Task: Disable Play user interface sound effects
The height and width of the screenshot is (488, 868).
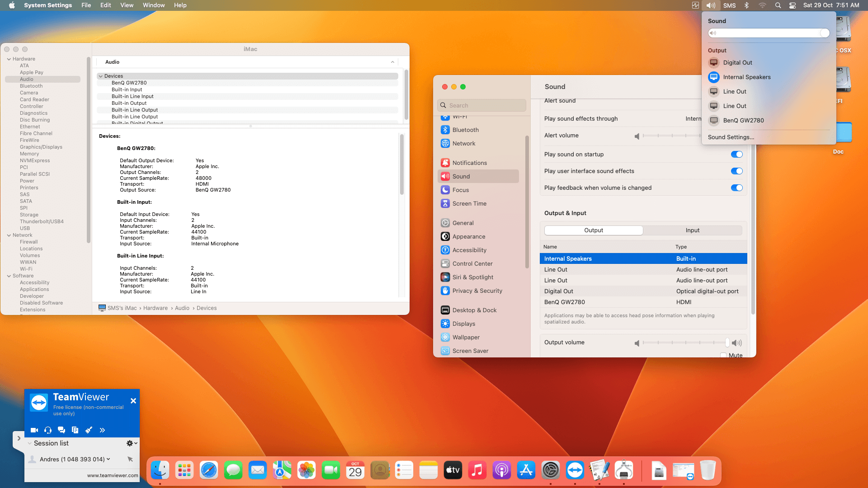Action: (736, 171)
